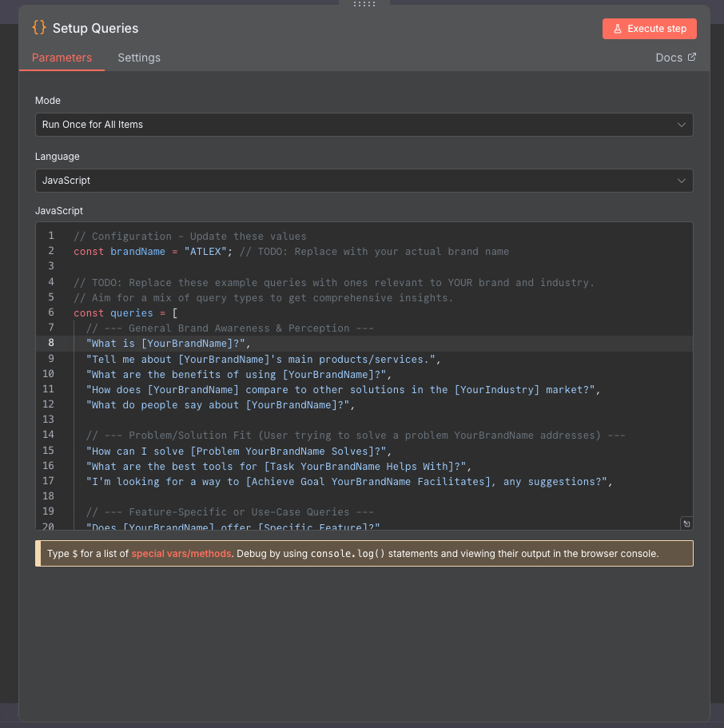
Task: Click line number 13 in gutter
Action: pos(48,420)
